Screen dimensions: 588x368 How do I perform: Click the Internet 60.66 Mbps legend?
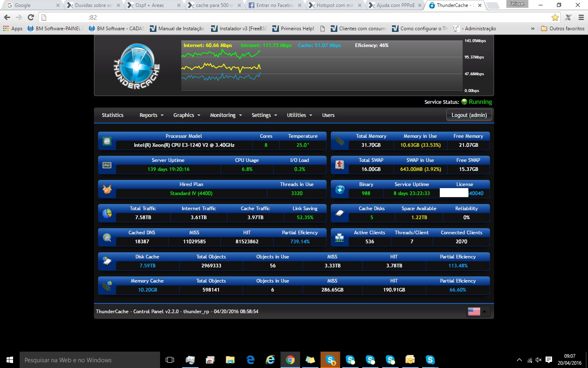[x=208, y=45]
